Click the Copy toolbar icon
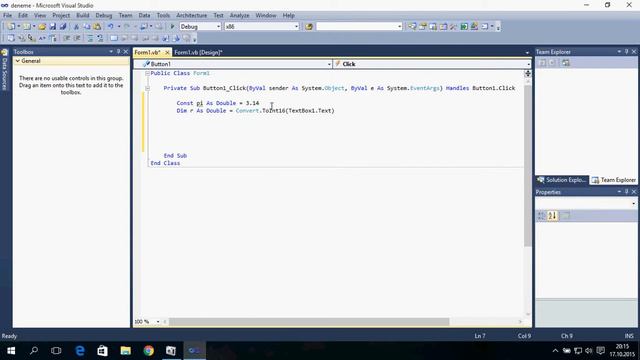This screenshot has width=640, height=360. tap(87, 27)
